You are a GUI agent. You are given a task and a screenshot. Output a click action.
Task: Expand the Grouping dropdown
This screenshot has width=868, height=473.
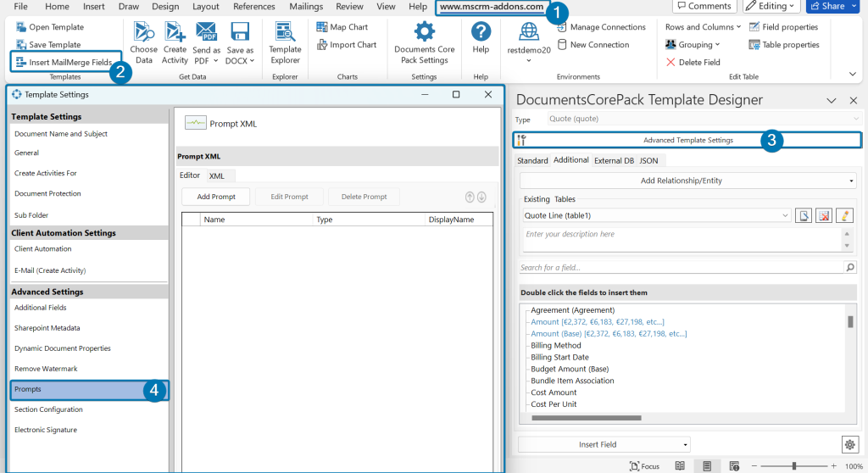(717, 44)
